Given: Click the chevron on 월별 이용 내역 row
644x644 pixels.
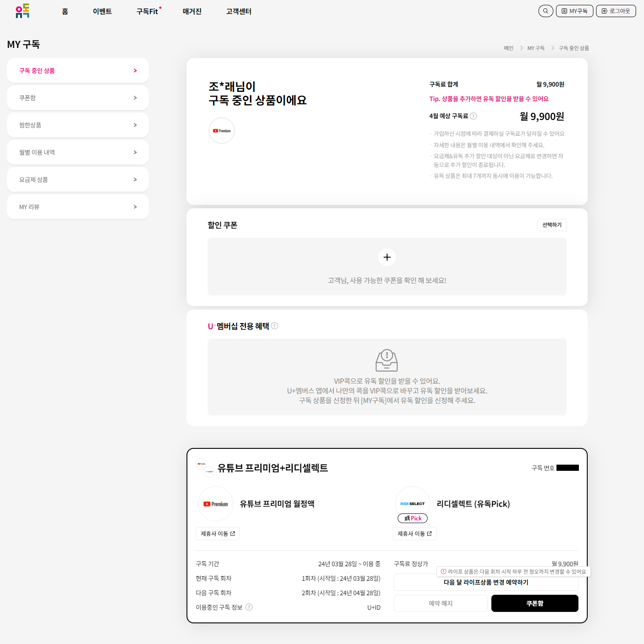Looking at the screenshot, I should (135, 152).
